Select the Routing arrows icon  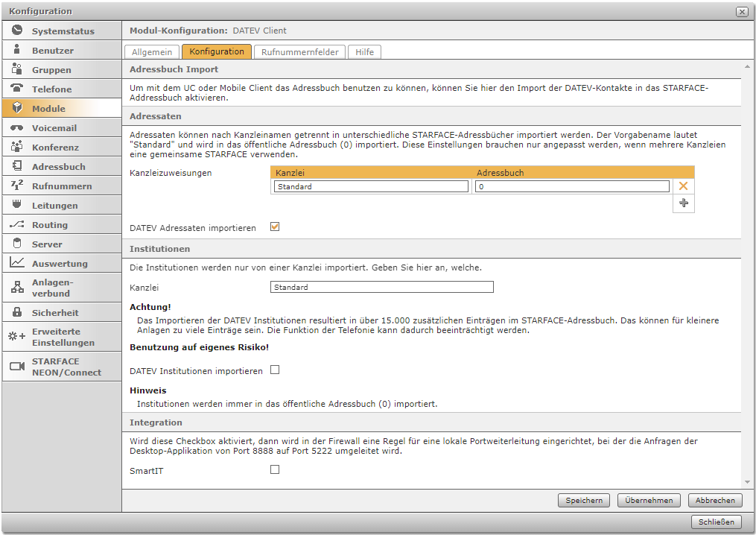click(x=17, y=224)
